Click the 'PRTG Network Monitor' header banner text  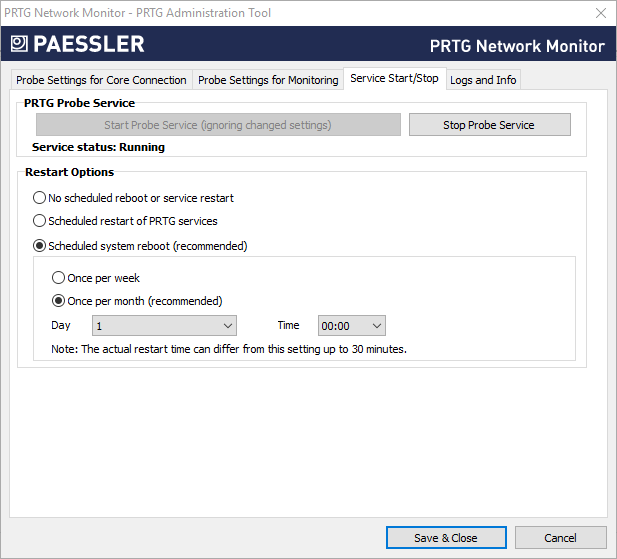pos(516,46)
